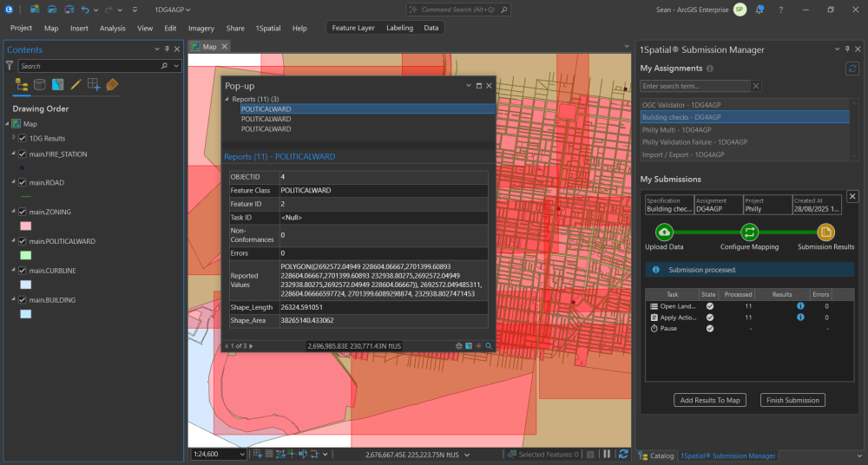Toggle visibility of 1DG Results layer

[23, 139]
